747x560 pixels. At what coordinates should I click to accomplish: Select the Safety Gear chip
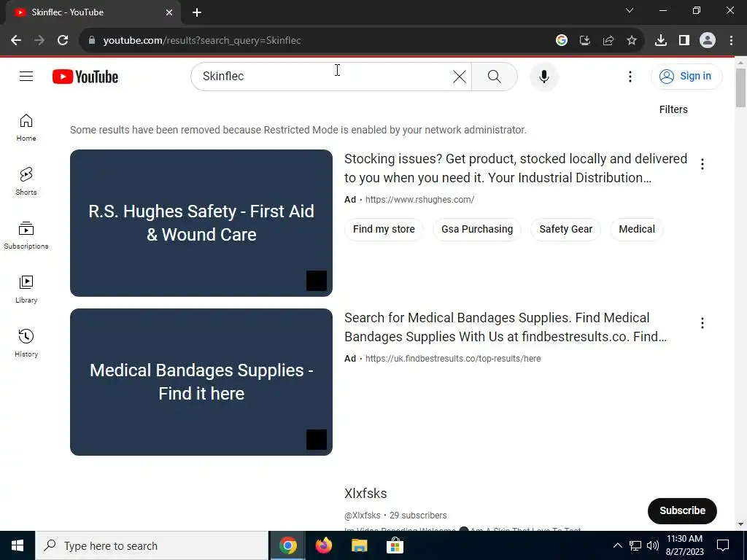coord(565,229)
